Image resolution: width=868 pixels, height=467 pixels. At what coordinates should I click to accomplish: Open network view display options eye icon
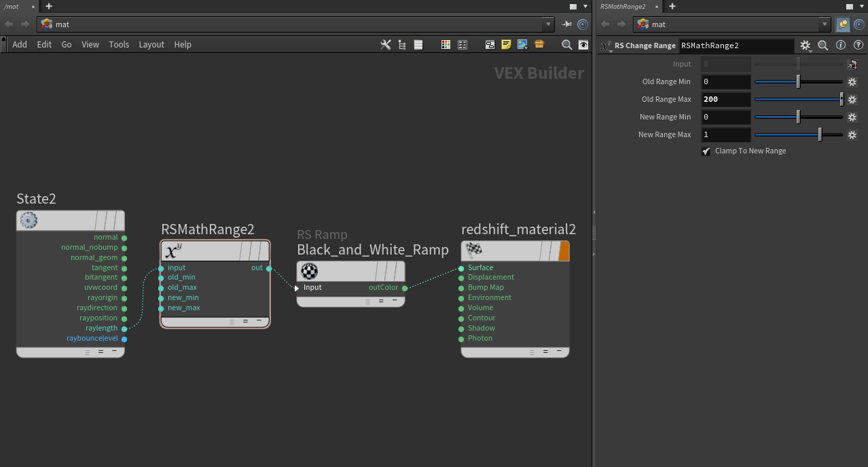pyautogui.click(x=583, y=45)
